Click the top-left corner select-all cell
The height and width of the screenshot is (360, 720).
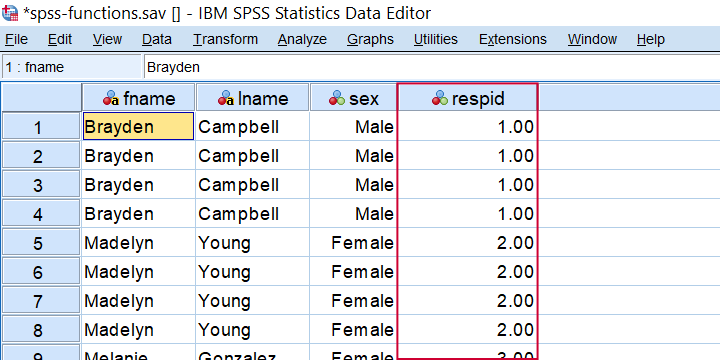(x=41, y=97)
